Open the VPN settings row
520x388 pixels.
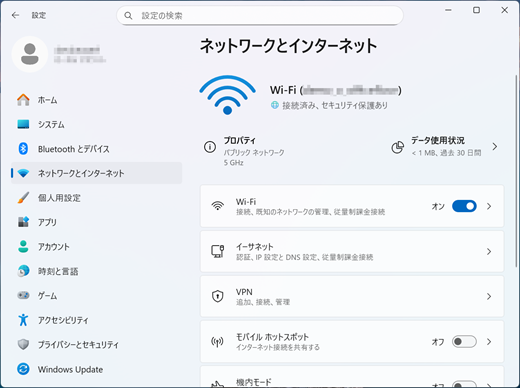click(x=352, y=296)
